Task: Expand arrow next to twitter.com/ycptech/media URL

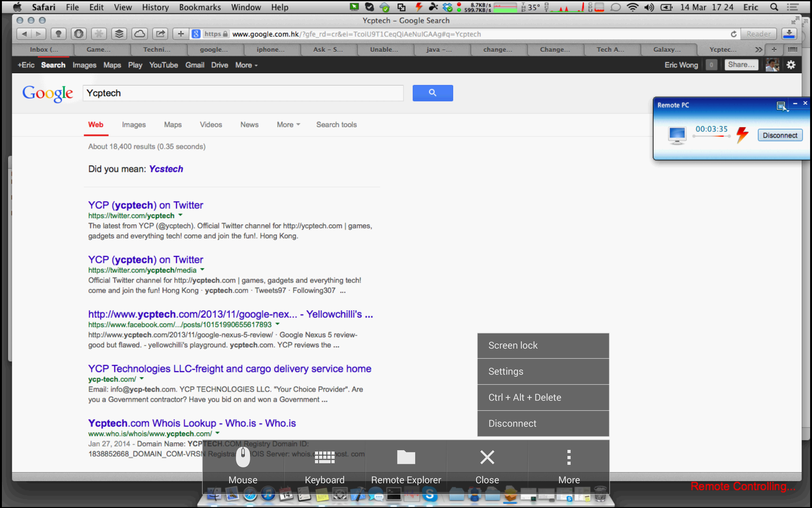Action: (202, 270)
